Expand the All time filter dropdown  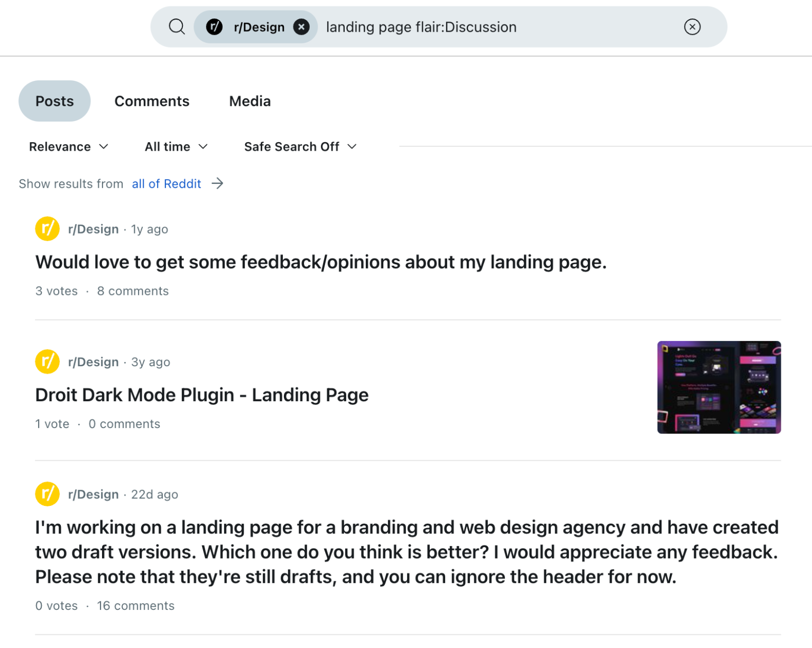[x=175, y=146]
